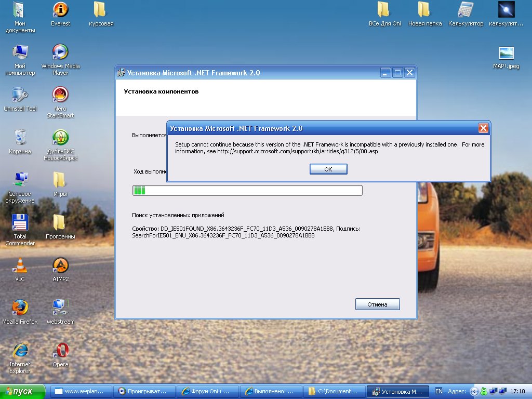Switch to Форум Oni taskbar window

(x=207, y=391)
